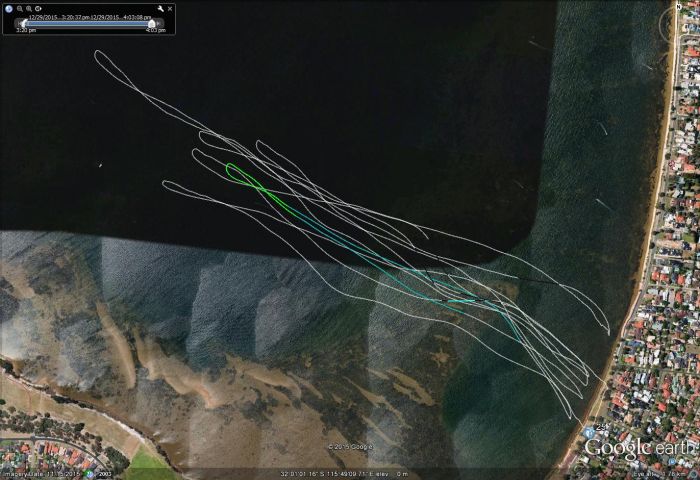Open time slider options wrench
Viewport: 700px width, 480px height.
point(159,8)
